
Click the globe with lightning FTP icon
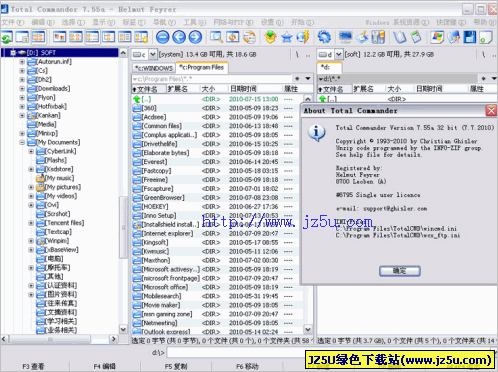303,37
